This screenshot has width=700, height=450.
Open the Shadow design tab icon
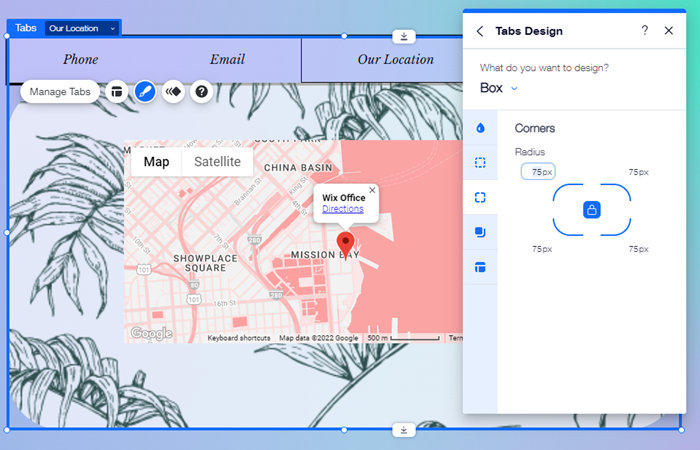coord(480,232)
